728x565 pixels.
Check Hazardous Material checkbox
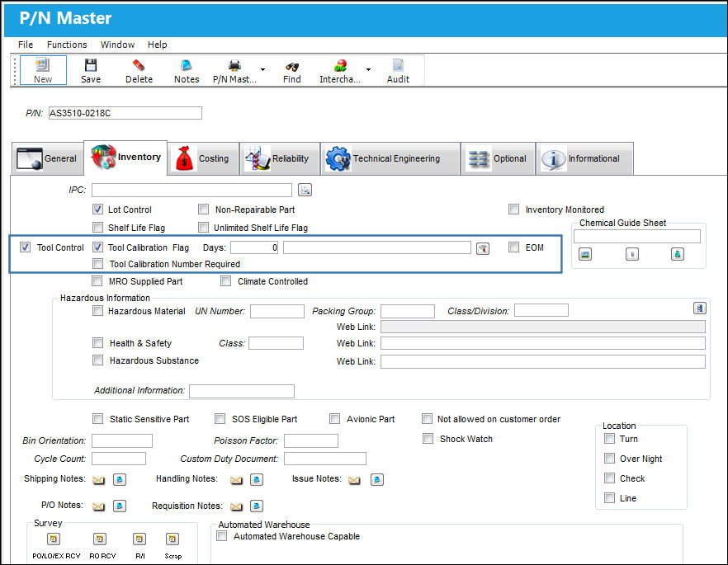97,311
